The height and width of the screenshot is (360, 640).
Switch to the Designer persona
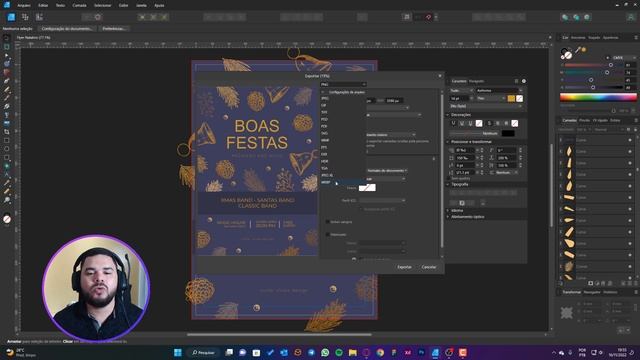pyautogui.click(x=11, y=17)
